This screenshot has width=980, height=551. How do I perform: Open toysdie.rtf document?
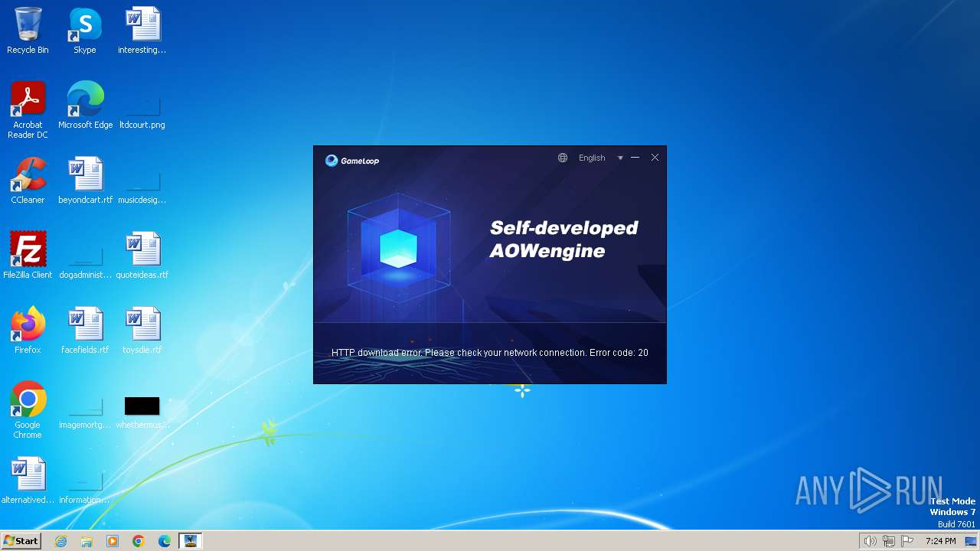click(142, 331)
